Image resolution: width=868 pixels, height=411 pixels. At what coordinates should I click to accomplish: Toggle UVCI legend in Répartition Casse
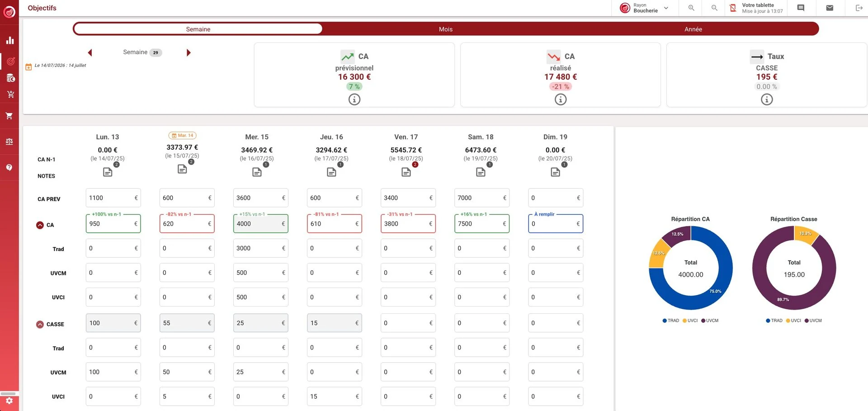793,321
